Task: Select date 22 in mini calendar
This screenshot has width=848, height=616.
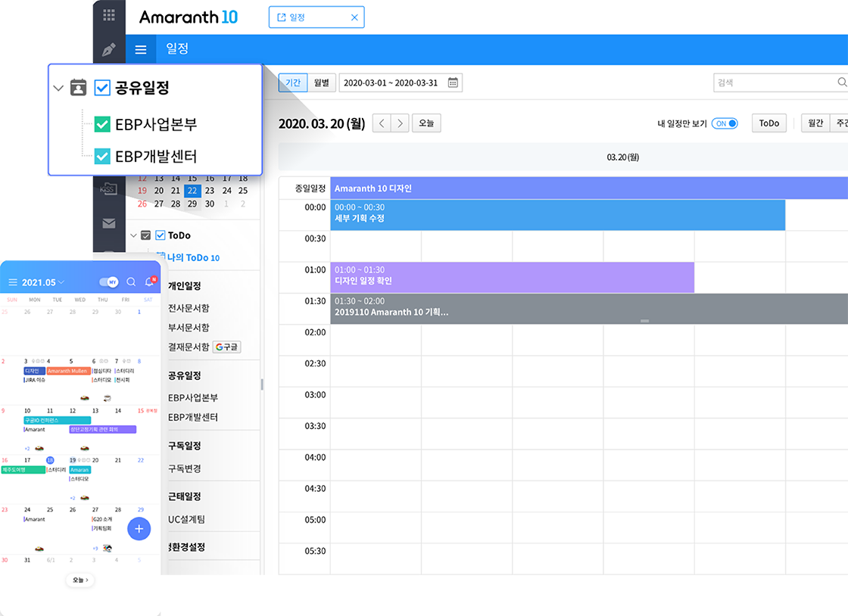Action: point(192,191)
